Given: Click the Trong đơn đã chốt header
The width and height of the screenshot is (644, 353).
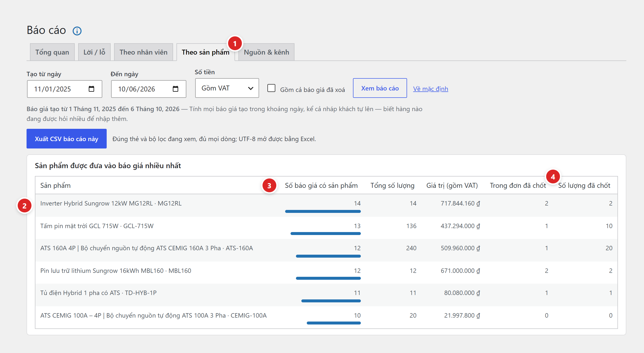Looking at the screenshot, I should (x=518, y=186).
